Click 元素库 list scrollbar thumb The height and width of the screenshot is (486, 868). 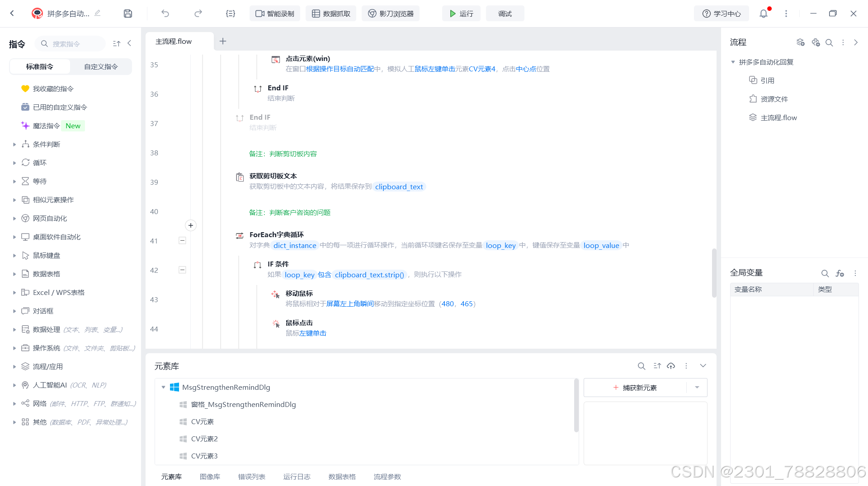coord(576,405)
